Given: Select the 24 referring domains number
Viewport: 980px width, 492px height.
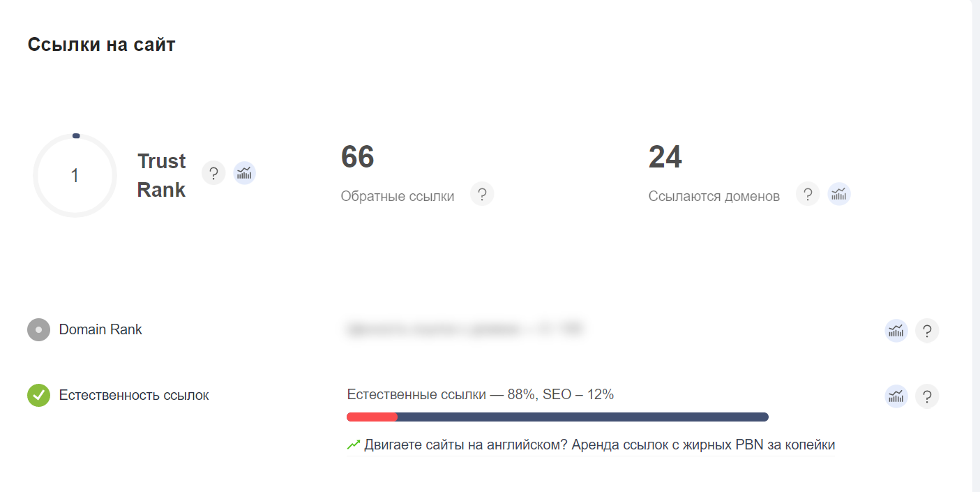Looking at the screenshot, I should pos(665,157).
